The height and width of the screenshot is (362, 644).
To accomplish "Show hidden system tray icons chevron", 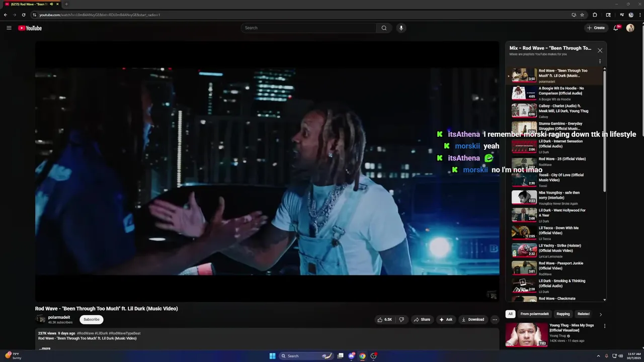I will click(598, 356).
